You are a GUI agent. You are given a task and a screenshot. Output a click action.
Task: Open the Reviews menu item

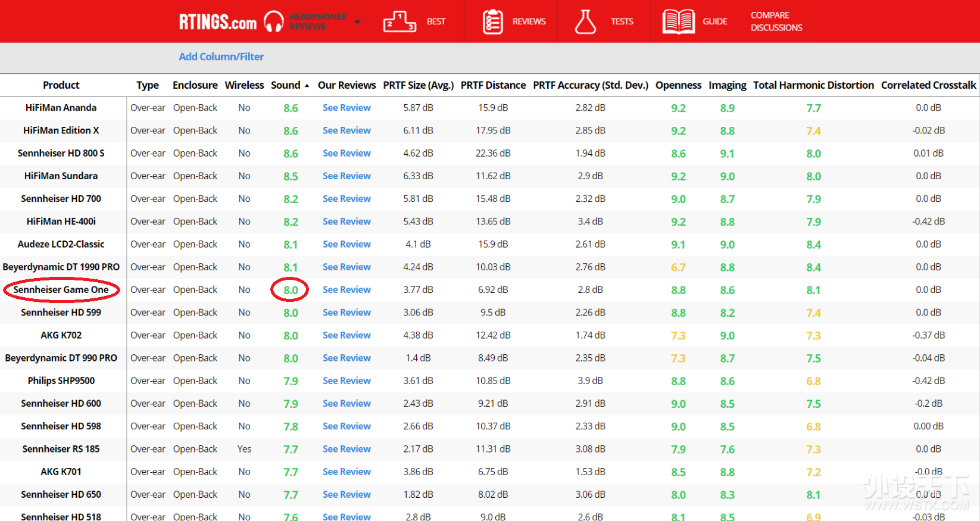point(529,21)
